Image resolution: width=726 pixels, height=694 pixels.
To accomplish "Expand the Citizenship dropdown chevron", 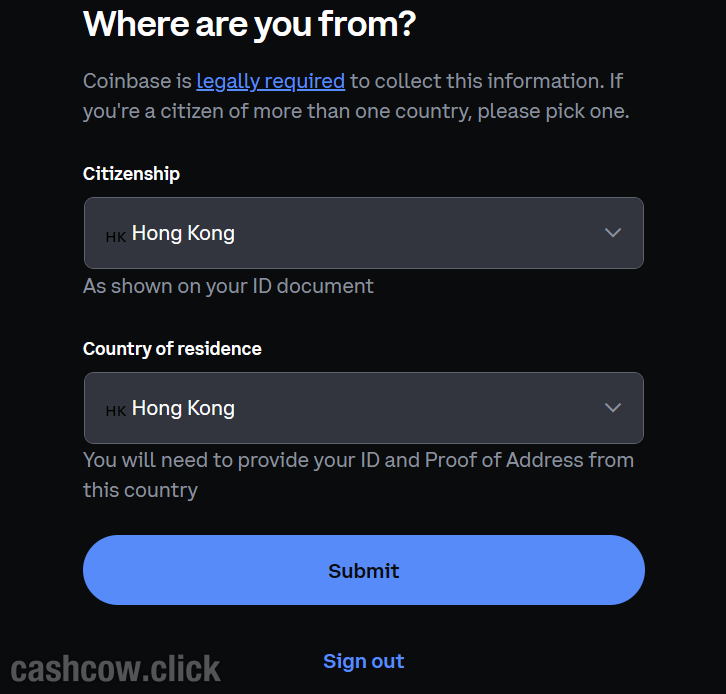I will click(x=613, y=233).
